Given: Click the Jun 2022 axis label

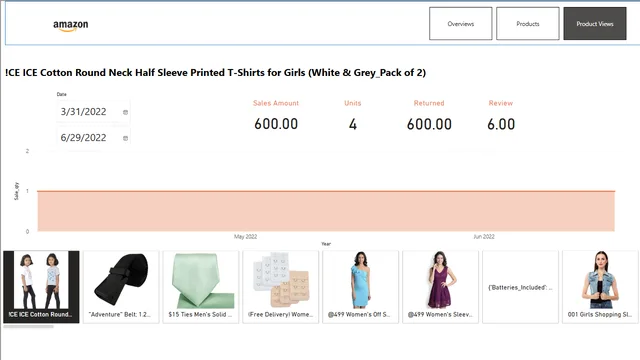Looking at the screenshot, I should 484,237.
